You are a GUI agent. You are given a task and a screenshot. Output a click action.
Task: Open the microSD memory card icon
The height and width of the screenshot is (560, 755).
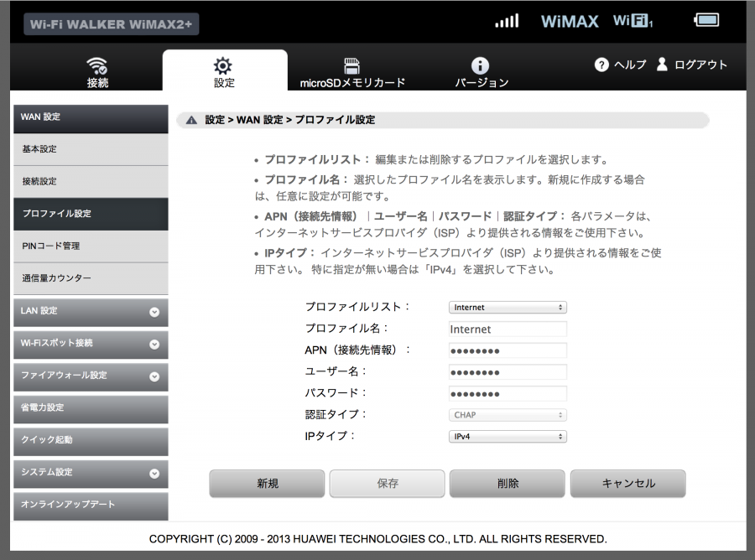352,65
